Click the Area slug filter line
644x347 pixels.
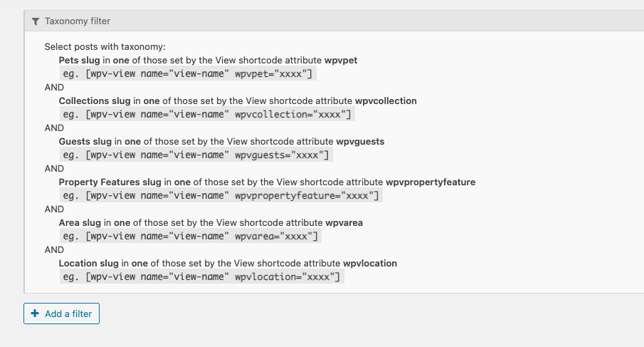tap(211, 223)
